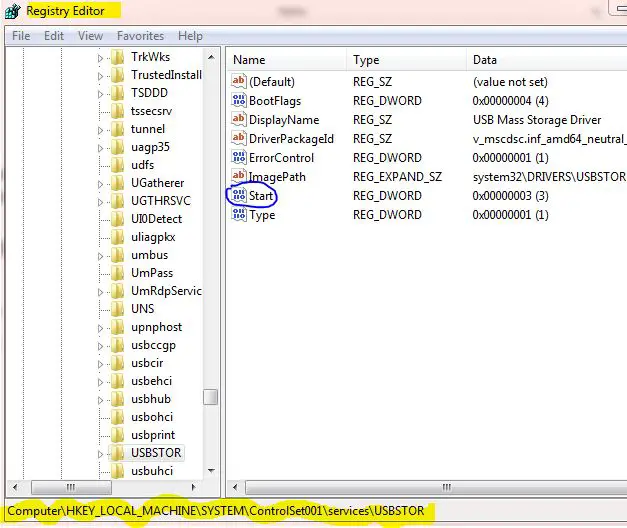
Task: Click the tree pane scroll up arrow
Action: click(x=211, y=58)
